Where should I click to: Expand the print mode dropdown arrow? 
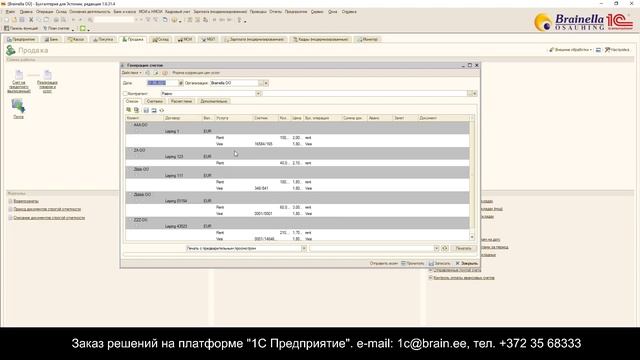pos(304,248)
